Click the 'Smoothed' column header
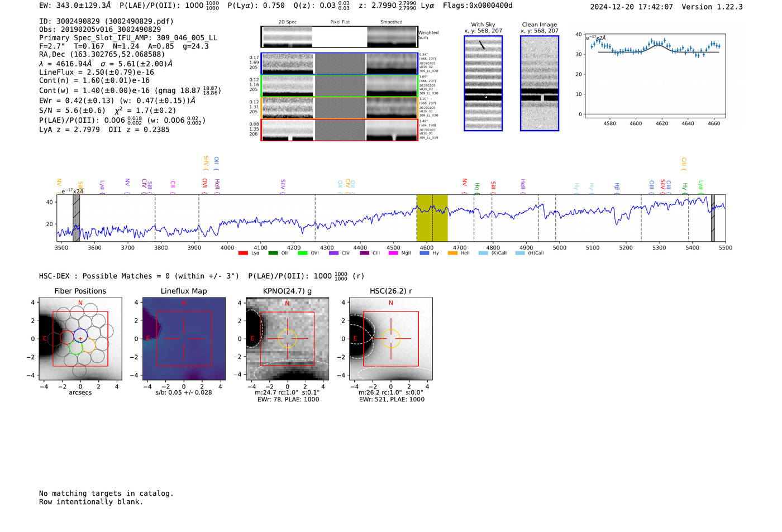This screenshot has height=532, width=782. (x=391, y=22)
